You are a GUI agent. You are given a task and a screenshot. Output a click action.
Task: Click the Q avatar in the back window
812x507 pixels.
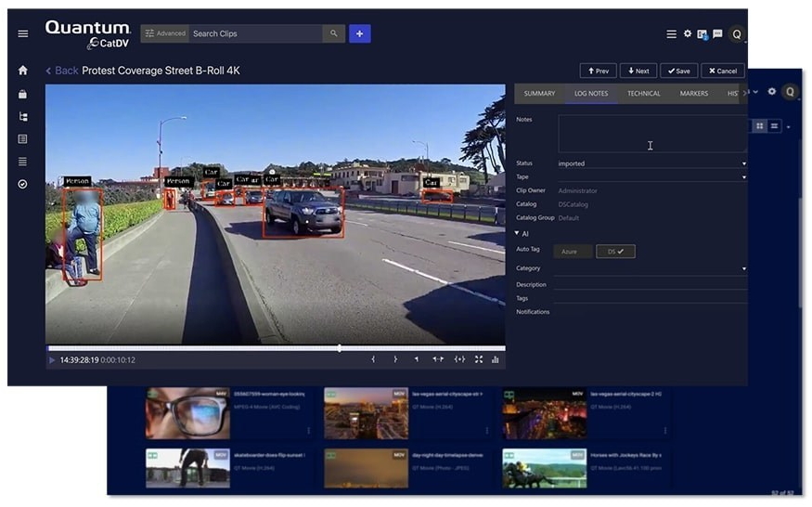790,92
